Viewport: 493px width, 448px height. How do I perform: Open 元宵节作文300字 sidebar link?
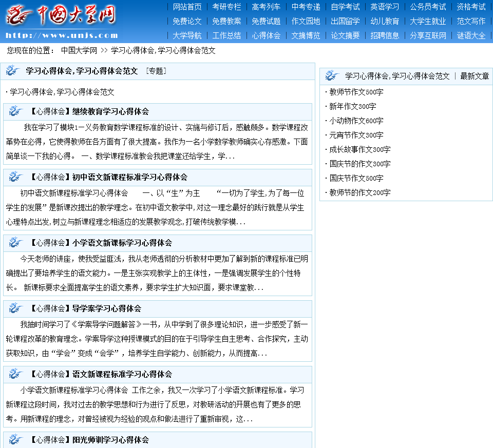[356, 135]
